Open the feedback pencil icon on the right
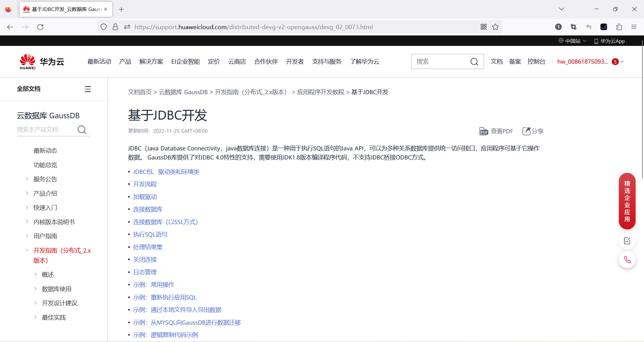The height and width of the screenshot is (342, 644). point(627,241)
